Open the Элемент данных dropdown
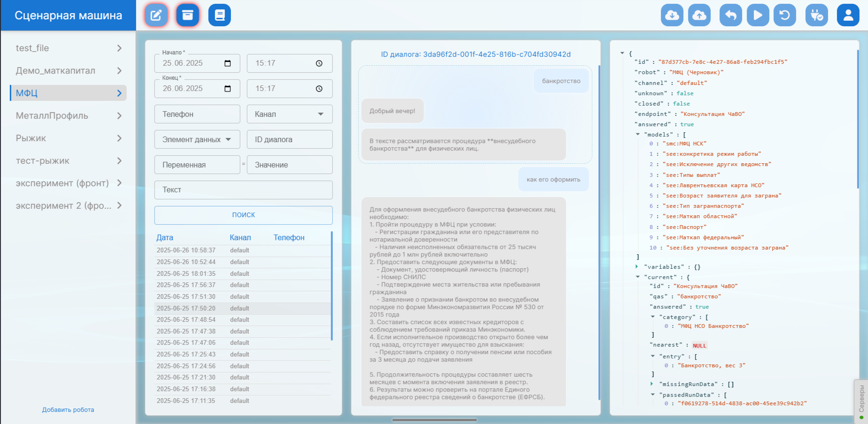Image resolution: width=868 pixels, height=424 pixels. [x=197, y=139]
